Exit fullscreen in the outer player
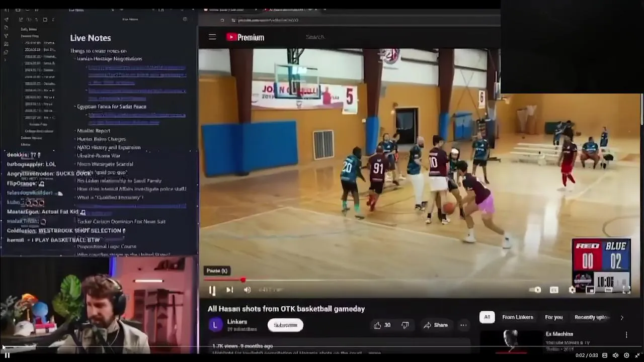 pyautogui.click(x=637, y=355)
